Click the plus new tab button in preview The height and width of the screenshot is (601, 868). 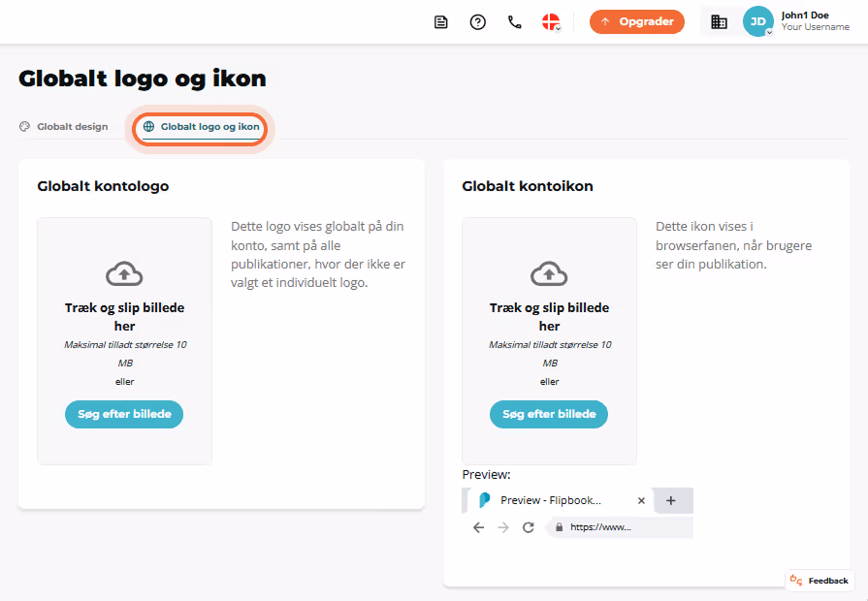pyautogui.click(x=670, y=500)
